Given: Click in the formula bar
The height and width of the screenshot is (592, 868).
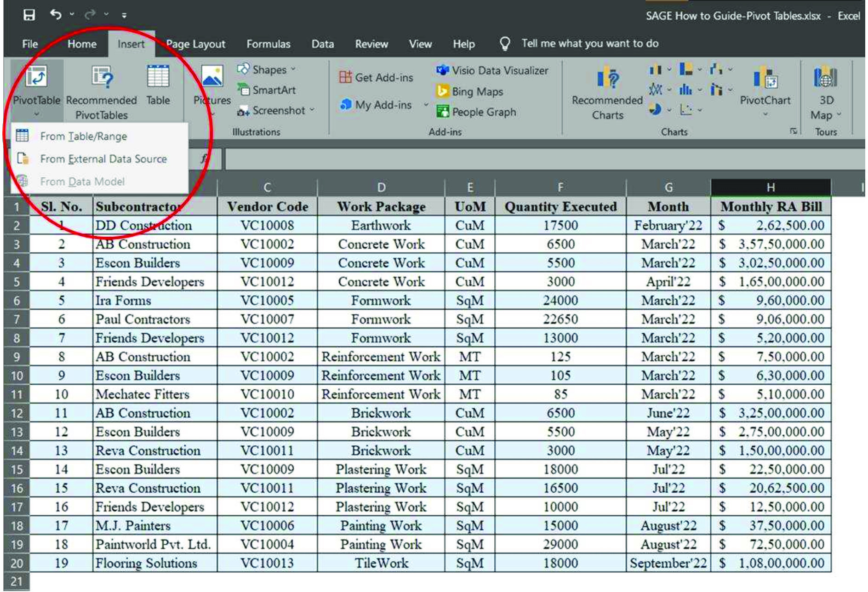Looking at the screenshot, I should 544,159.
